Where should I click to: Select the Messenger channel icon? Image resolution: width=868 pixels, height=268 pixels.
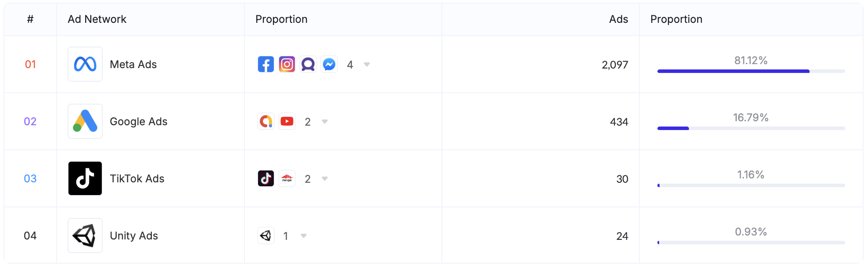coord(329,64)
